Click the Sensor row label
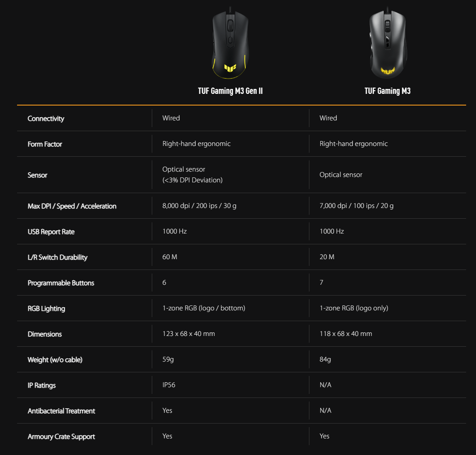Screen dimensions: 476x455 coord(37,175)
